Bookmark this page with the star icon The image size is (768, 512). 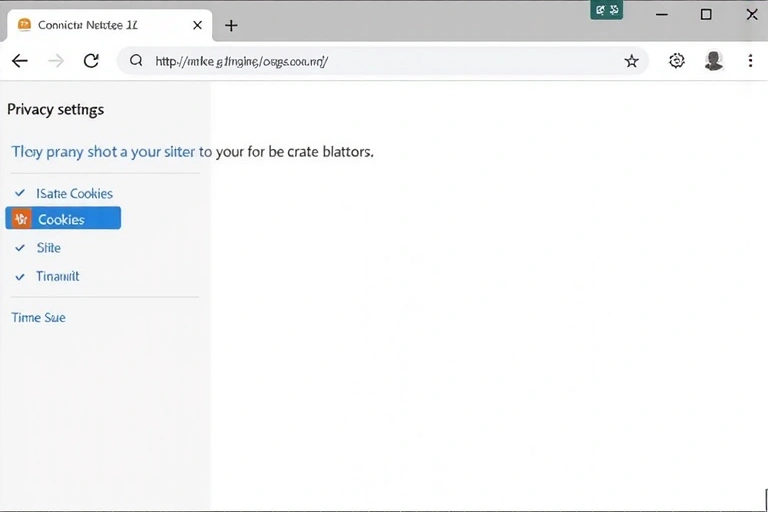(x=631, y=61)
